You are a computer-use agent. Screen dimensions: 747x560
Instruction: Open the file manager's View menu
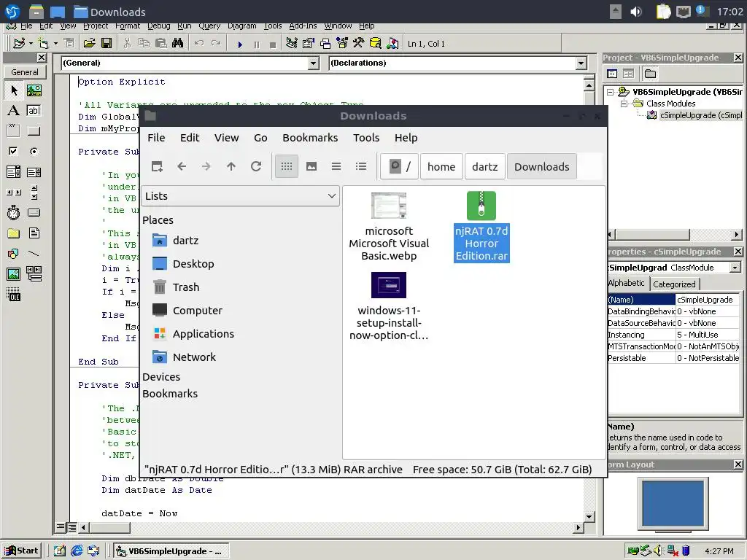pos(226,138)
